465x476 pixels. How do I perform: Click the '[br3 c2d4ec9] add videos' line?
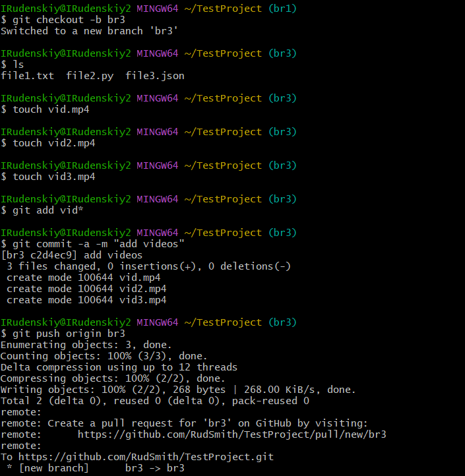click(x=72, y=255)
